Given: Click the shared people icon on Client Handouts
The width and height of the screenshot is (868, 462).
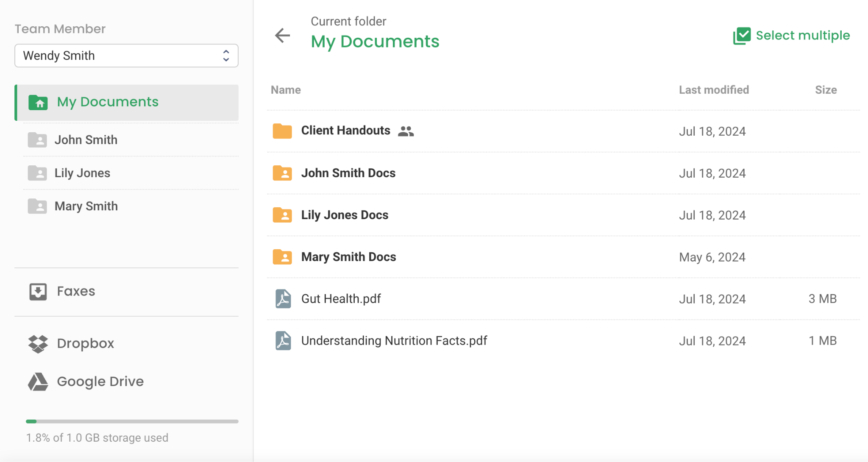Looking at the screenshot, I should click(x=406, y=131).
